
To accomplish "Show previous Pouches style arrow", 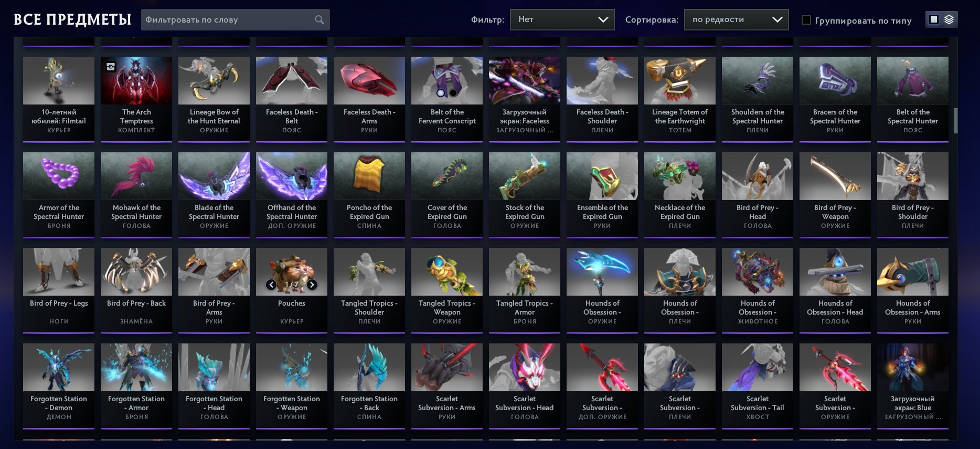I will 271,285.
